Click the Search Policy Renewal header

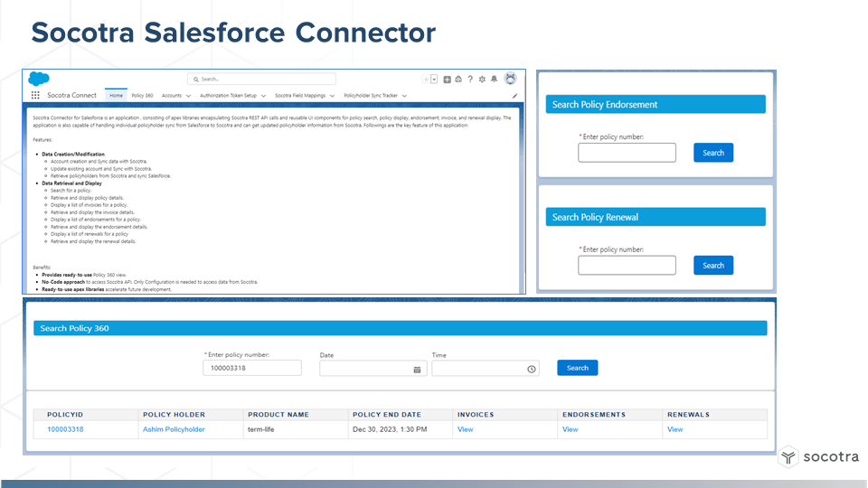tap(656, 217)
